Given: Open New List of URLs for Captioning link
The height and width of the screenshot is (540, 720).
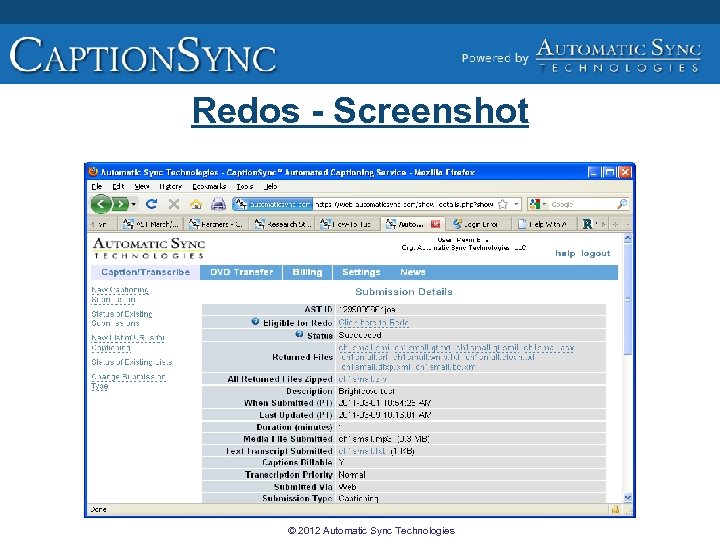Looking at the screenshot, I should click(x=128, y=343).
